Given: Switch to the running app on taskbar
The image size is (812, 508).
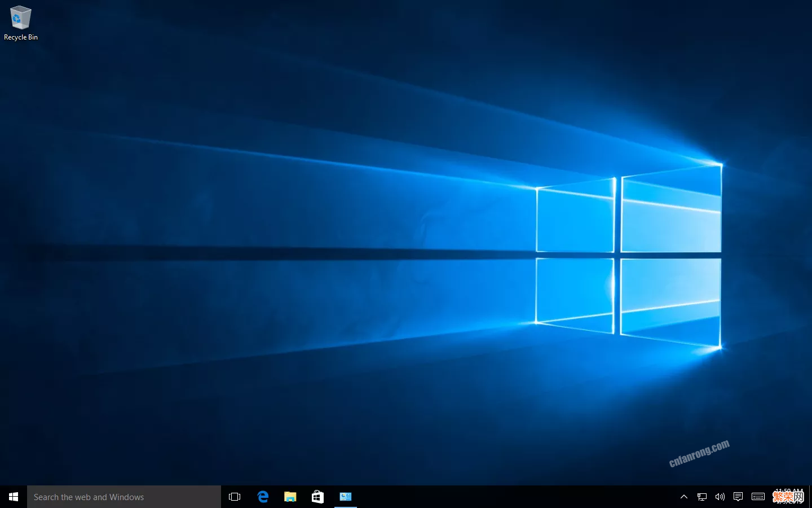Looking at the screenshot, I should click(x=346, y=497).
